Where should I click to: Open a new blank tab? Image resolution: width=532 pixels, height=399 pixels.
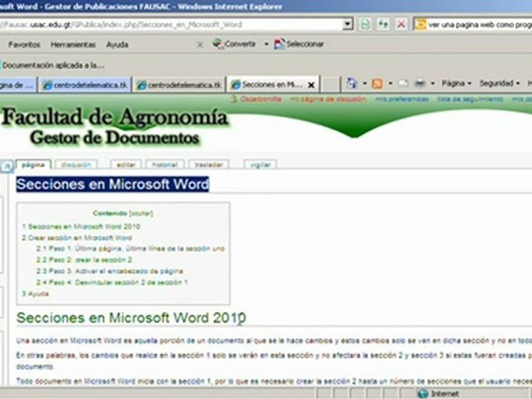pos(330,85)
